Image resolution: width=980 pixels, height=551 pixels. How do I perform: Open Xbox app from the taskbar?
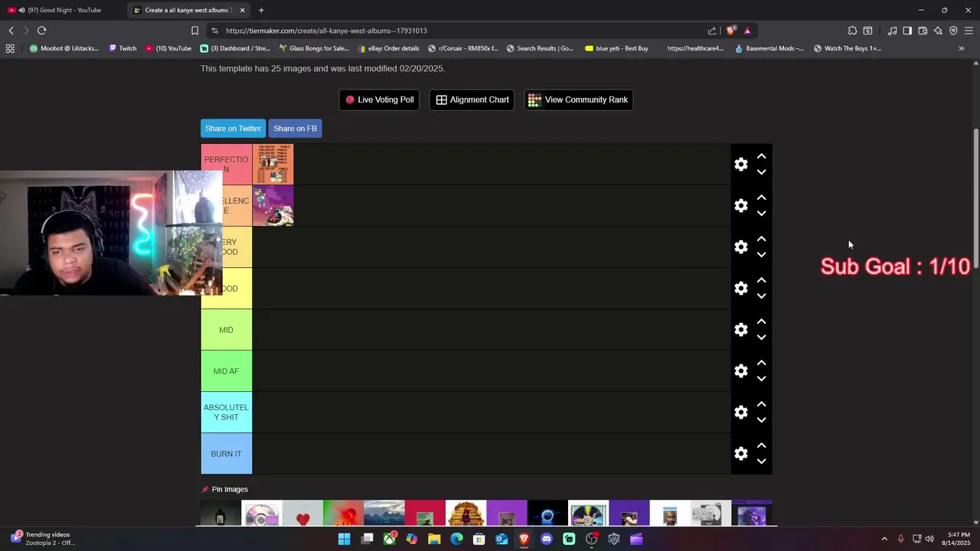390,539
